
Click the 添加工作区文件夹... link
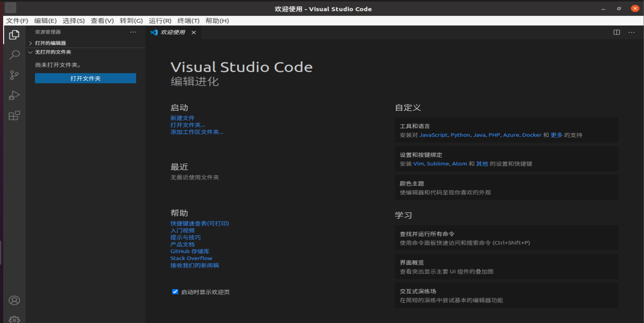pyautogui.click(x=197, y=132)
